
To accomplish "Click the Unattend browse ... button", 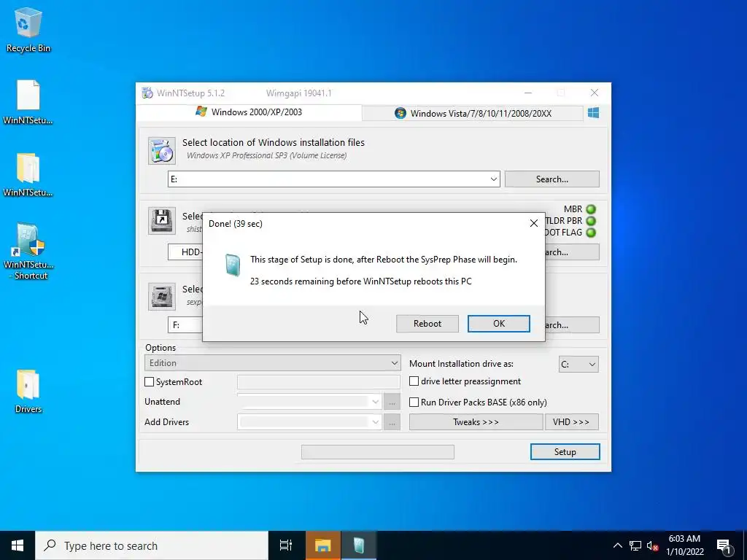I will [392, 402].
